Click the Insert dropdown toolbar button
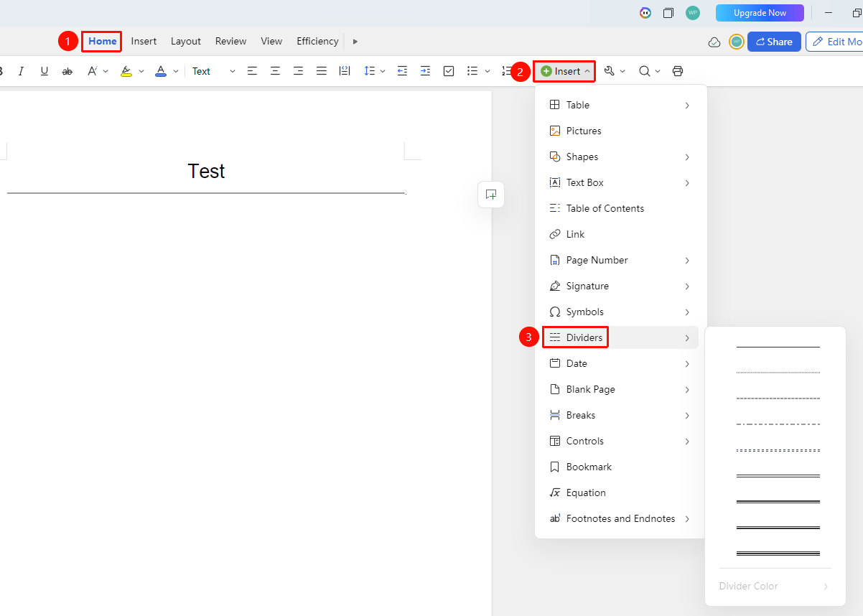This screenshot has height=616, width=863. coord(564,71)
